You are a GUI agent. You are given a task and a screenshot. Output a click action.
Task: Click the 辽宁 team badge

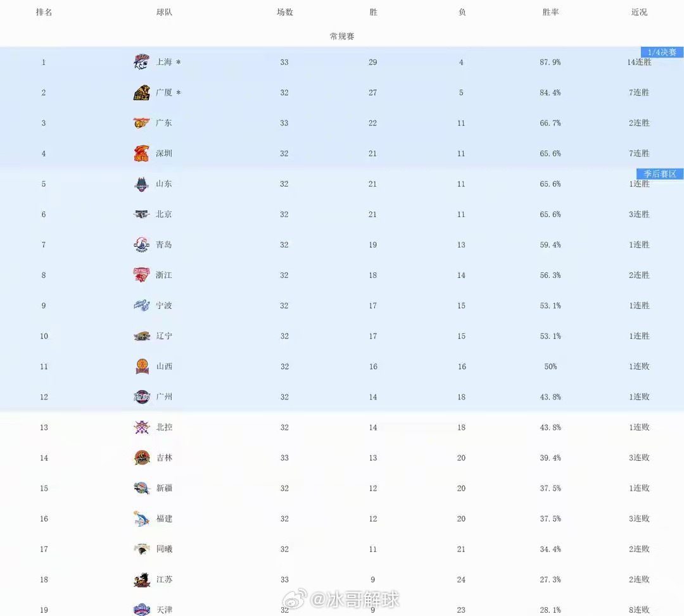click(141, 336)
